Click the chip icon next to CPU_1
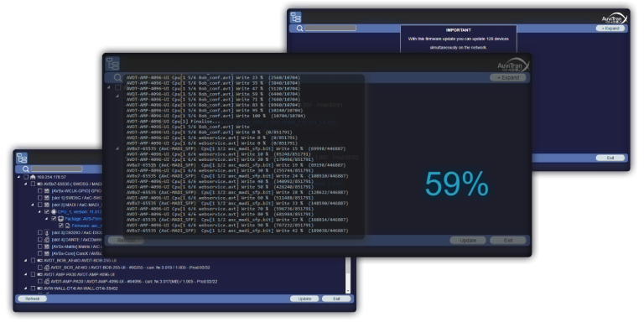The width and height of the screenshot is (644, 322). tap(54, 211)
